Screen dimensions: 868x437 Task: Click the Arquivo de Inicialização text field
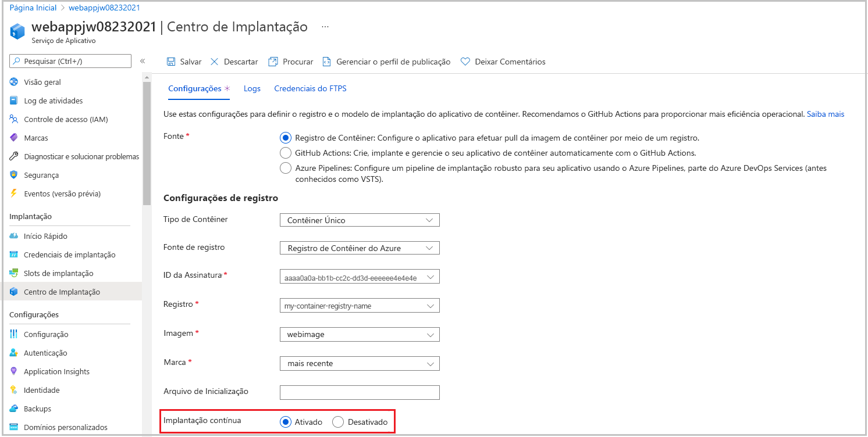(360, 392)
